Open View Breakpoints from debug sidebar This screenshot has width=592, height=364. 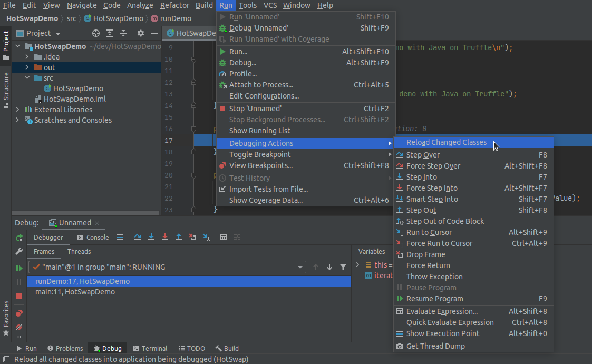coord(19,313)
